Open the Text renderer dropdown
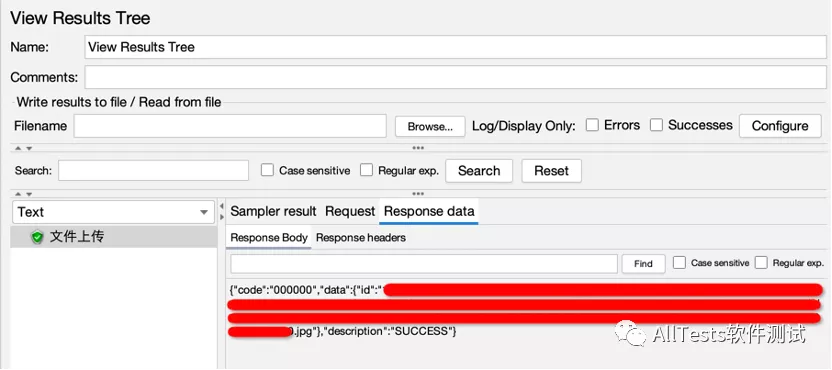Screen dimensions: 832x370 point(113,212)
